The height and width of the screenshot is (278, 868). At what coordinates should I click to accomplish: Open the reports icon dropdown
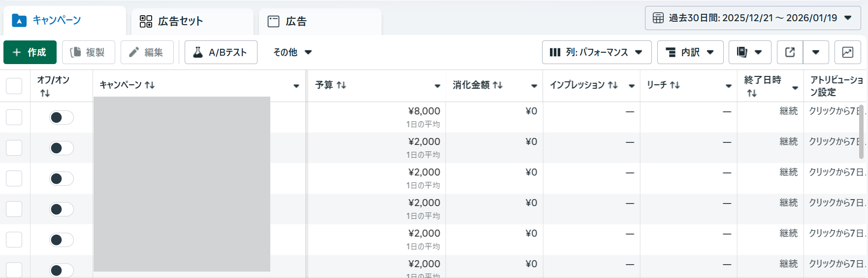click(x=749, y=52)
